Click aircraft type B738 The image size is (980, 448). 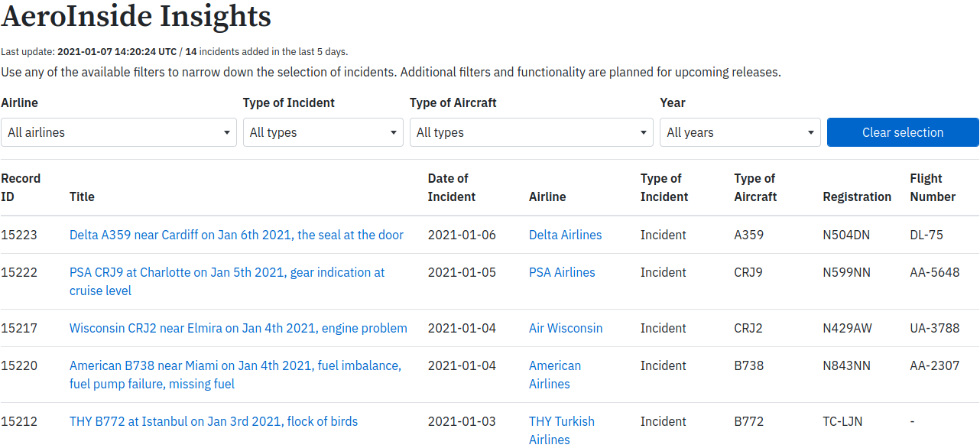749,365
